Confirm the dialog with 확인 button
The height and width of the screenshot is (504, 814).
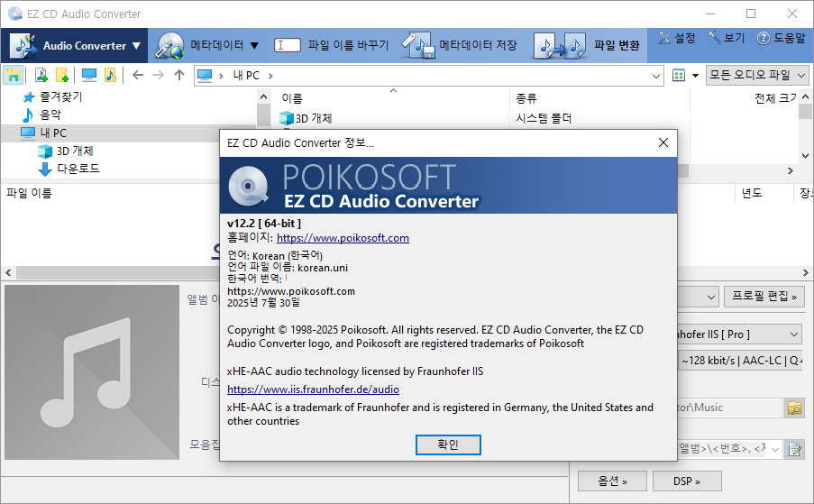[x=448, y=444]
